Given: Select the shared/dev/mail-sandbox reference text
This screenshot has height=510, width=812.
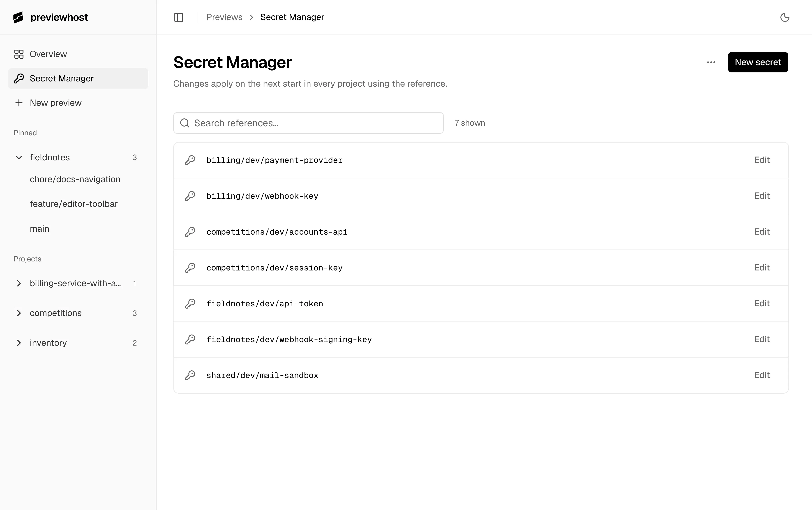Looking at the screenshot, I should (x=262, y=375).
